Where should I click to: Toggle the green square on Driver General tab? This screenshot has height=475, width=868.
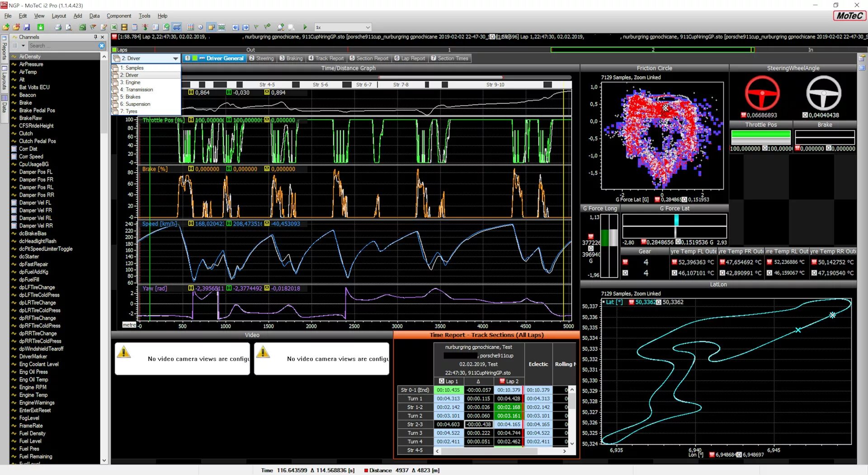(x=195, y=58)
